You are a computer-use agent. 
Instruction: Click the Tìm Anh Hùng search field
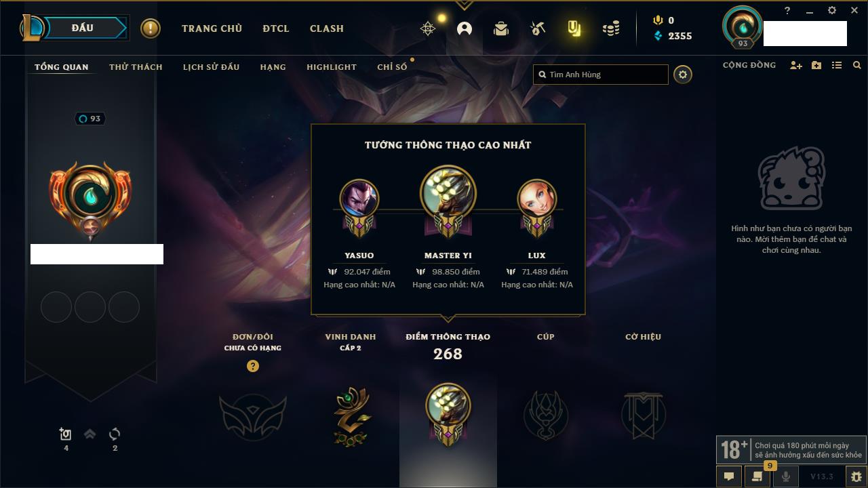(x=601, y=75)
